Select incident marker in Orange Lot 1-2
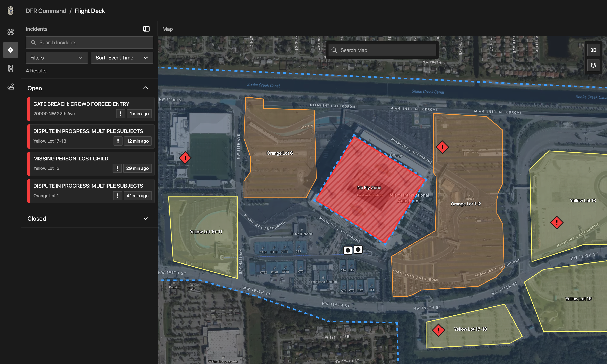This screenshot has width=607, height=364. pos(442,147)
